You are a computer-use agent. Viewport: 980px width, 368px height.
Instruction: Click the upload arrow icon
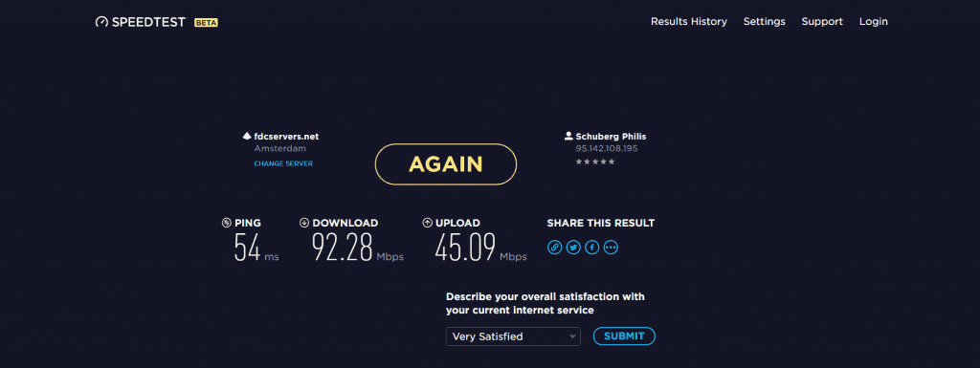428,223
